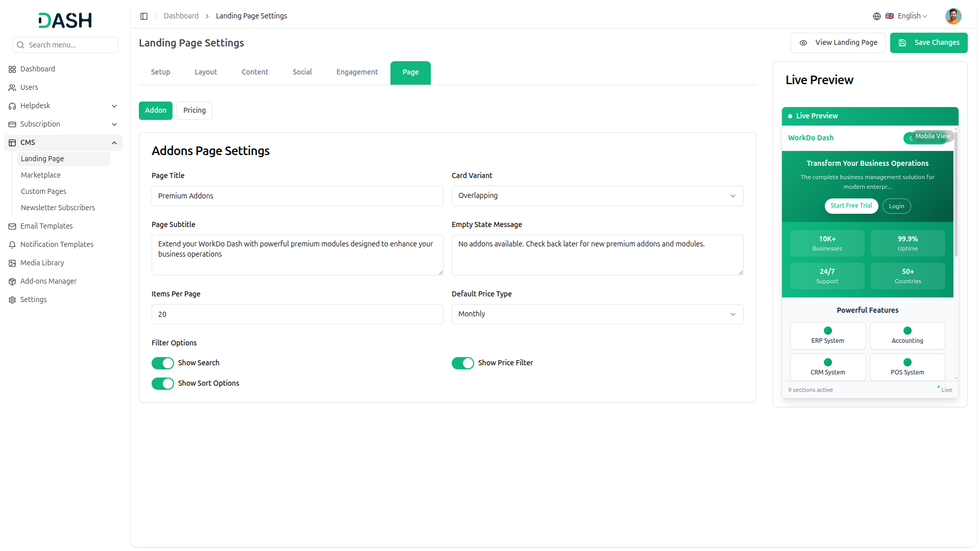Switch to the Engagement tab
This screenshot has height=551, width=980.
[357, 72]
